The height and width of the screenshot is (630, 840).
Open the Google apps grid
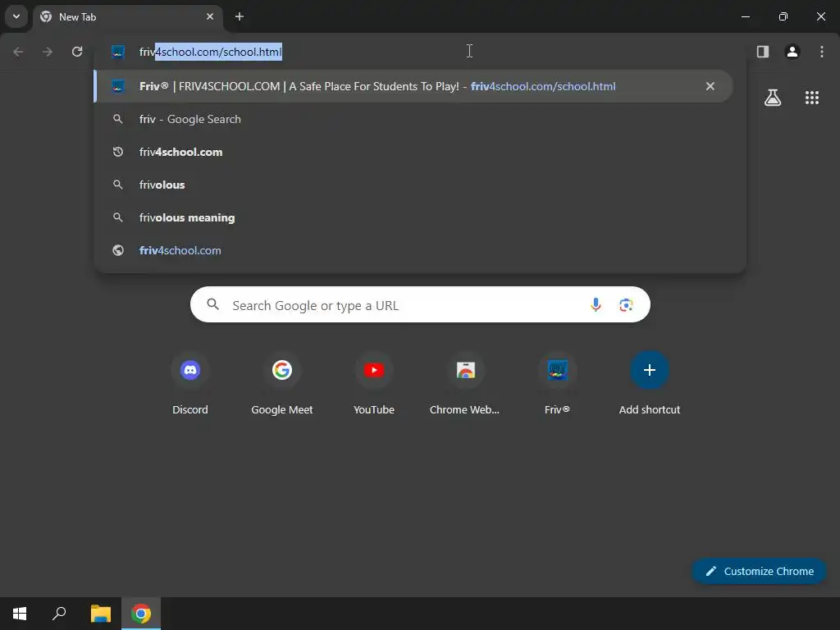[x=811, y=98]
